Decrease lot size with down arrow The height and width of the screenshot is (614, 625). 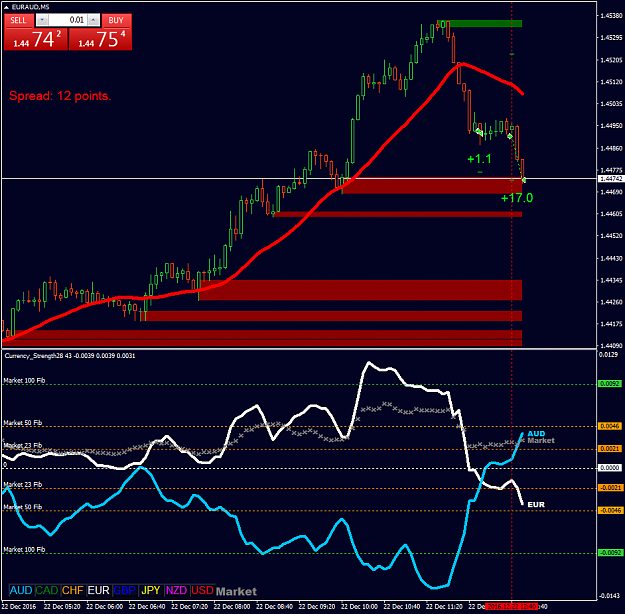pos(42,20)
